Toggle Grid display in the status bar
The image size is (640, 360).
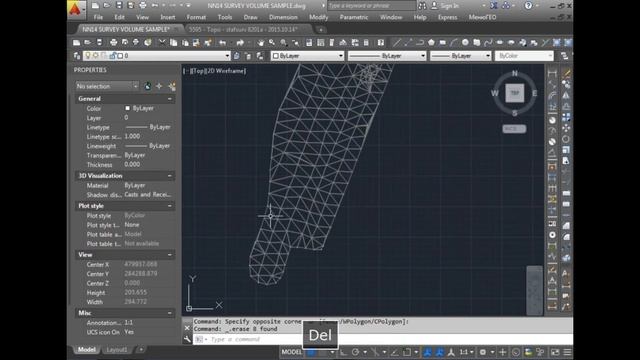[x=311, y=352]
